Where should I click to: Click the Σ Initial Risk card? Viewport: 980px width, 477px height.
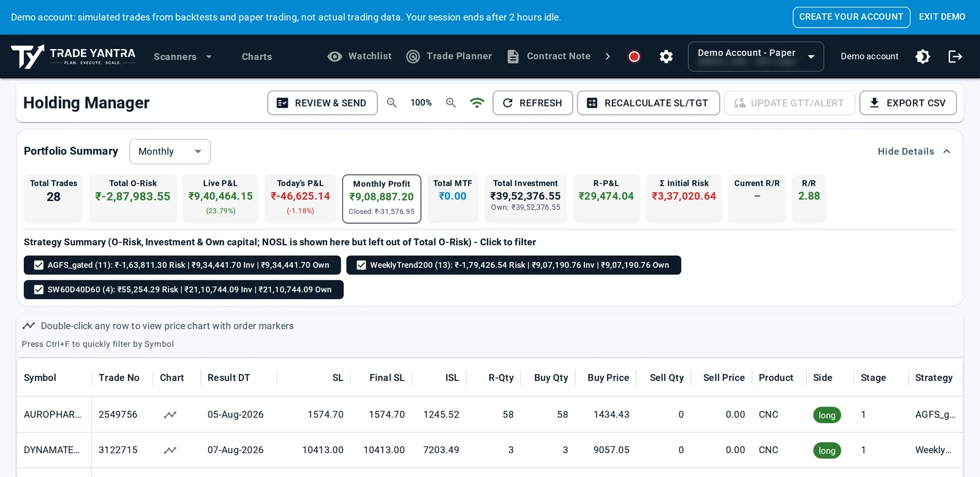click(684, 199)
